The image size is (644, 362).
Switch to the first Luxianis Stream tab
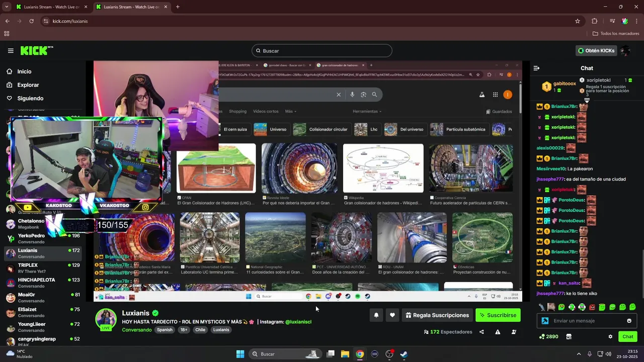point(51,7)
